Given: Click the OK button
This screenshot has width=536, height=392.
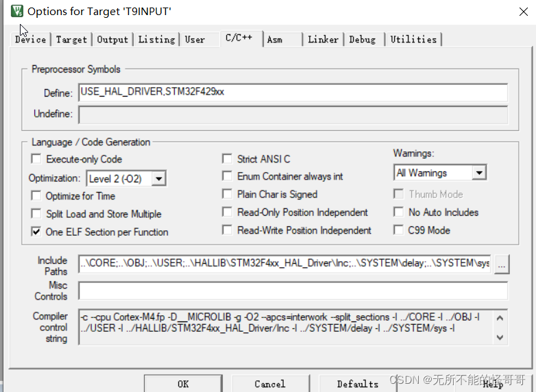Looking at the screenshot, I should pos(183,384).
